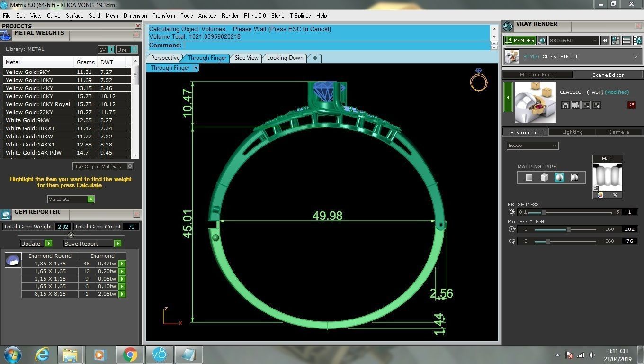Add a new viewport tab with plus icon
This screenshot has height=364, width=644.
click(315, 58)
